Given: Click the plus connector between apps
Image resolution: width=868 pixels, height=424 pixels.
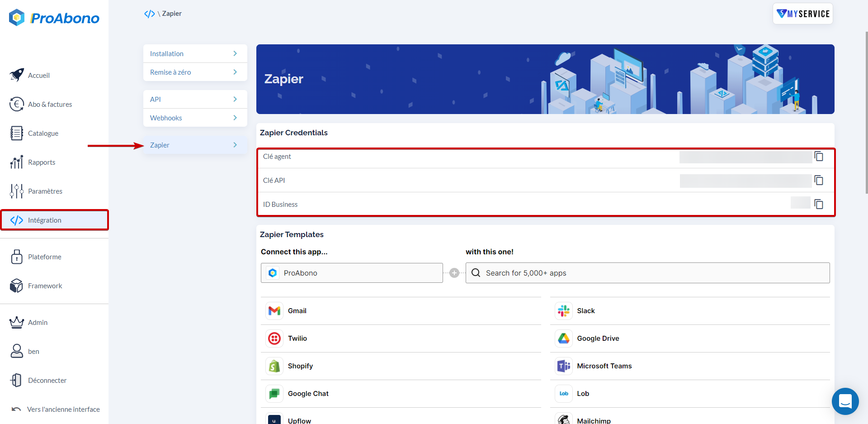Looking at the screenshot, I should 454,273.
